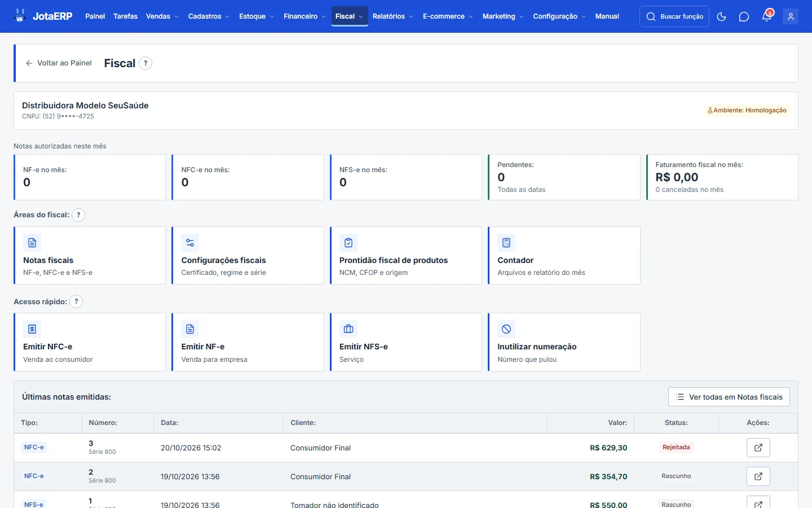Open Manual in the navbar
Screen dimensions: 812x508
coord(607,16)
